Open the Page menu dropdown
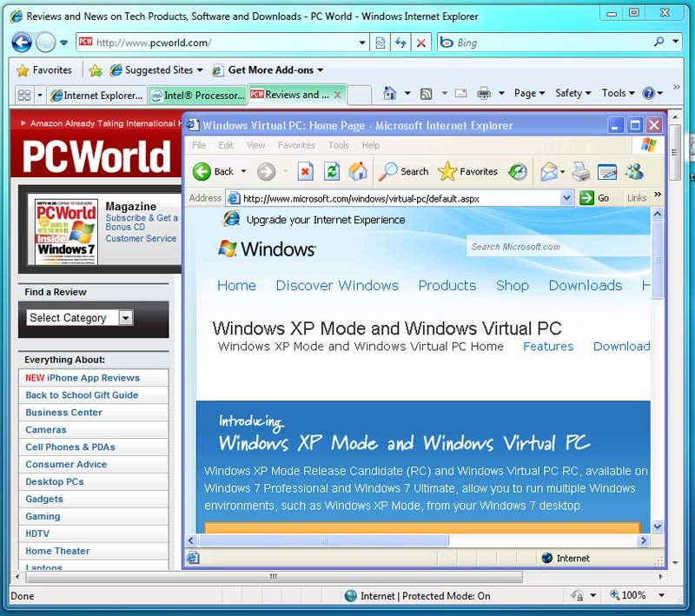This screenshot has width=695, height=616. coord(529,93)
